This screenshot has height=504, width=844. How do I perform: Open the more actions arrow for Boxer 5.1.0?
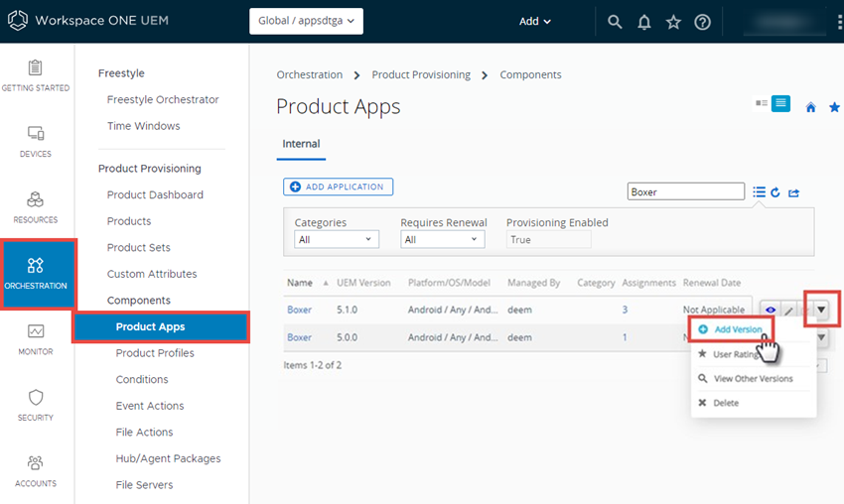(821, 310)
